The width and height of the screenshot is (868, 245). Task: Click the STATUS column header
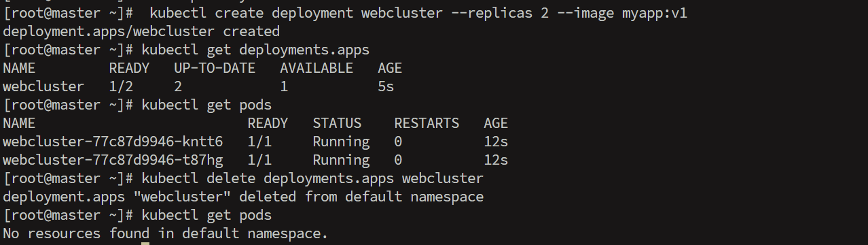pos(337,123)
